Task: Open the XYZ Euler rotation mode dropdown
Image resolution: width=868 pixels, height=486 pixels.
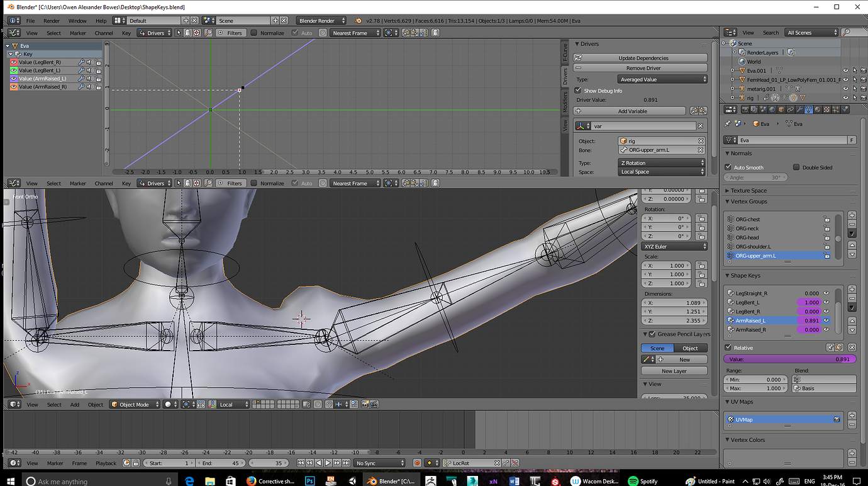Action: coord(674,247)
